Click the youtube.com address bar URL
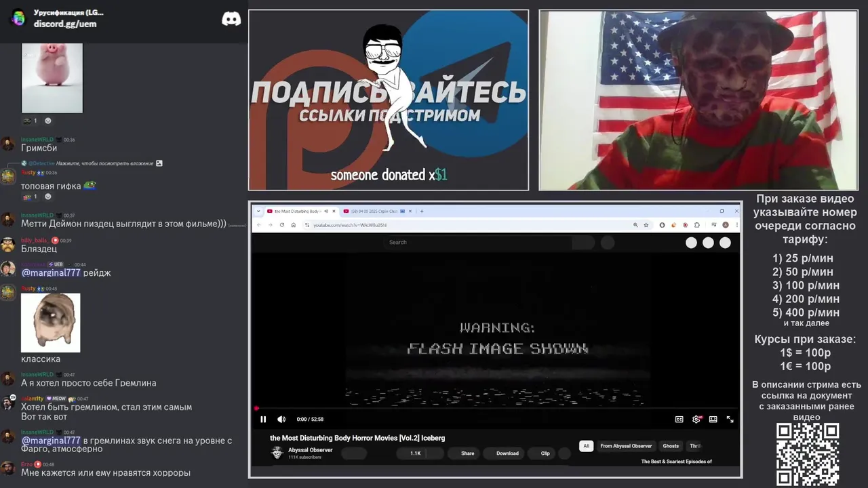The height and width of the screenshot is (488, 868). coord(350,225)
